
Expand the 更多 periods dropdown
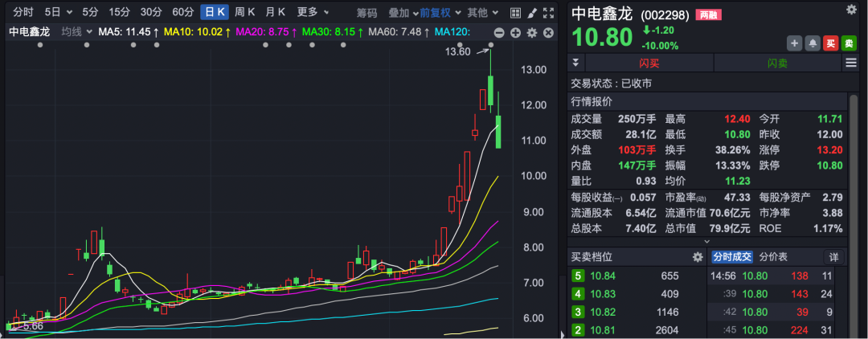313,12
